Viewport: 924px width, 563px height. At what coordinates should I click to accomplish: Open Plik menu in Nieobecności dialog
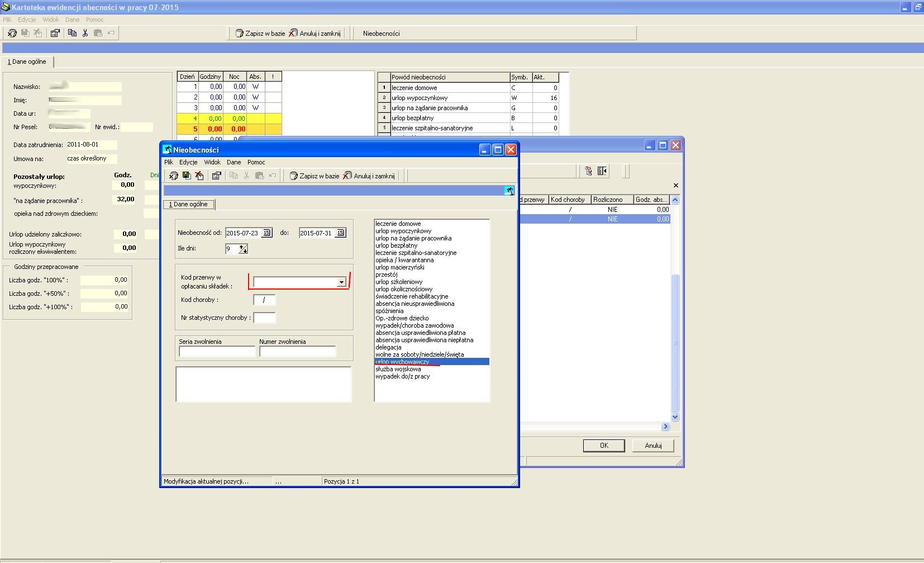coord(169,162)
